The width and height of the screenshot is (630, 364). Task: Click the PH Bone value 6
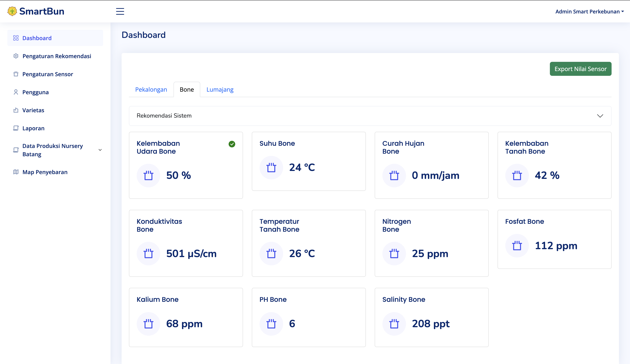pos(292,324)
